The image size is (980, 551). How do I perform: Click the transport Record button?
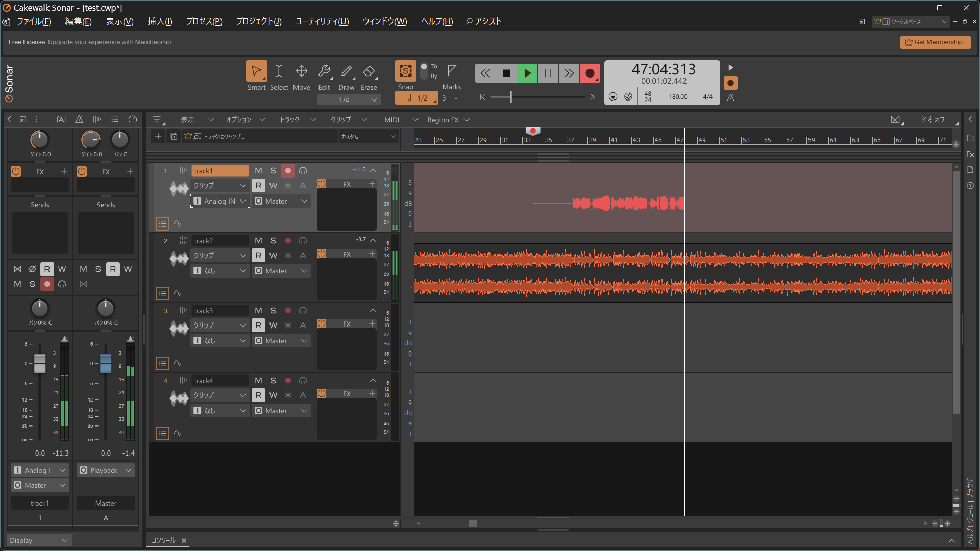[x=590, y=73]
